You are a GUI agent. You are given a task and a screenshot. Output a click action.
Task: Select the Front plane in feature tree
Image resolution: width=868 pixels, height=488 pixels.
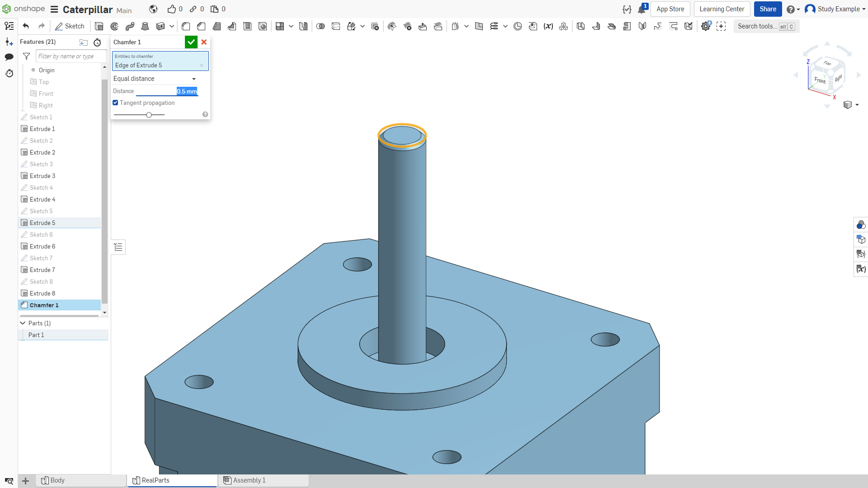point(60,94)
